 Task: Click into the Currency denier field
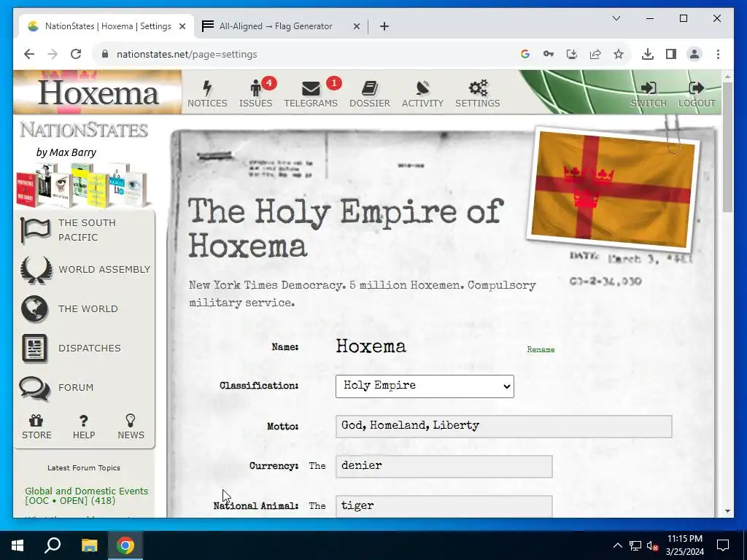pyautogui.click(x=444, y=466)
